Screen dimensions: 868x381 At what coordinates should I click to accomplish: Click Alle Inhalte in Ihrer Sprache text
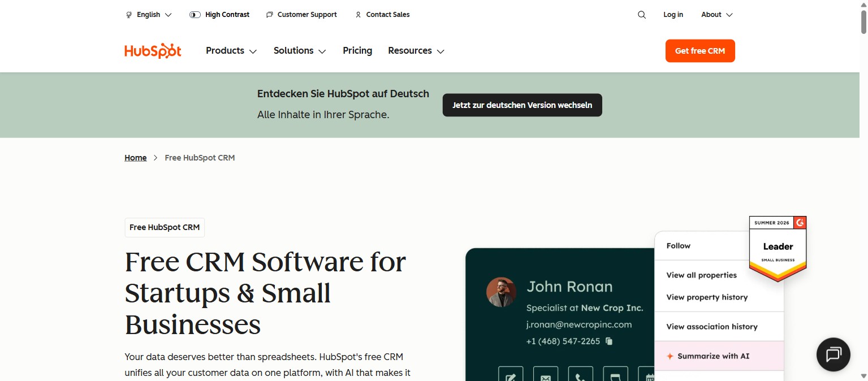pos(323,115)
